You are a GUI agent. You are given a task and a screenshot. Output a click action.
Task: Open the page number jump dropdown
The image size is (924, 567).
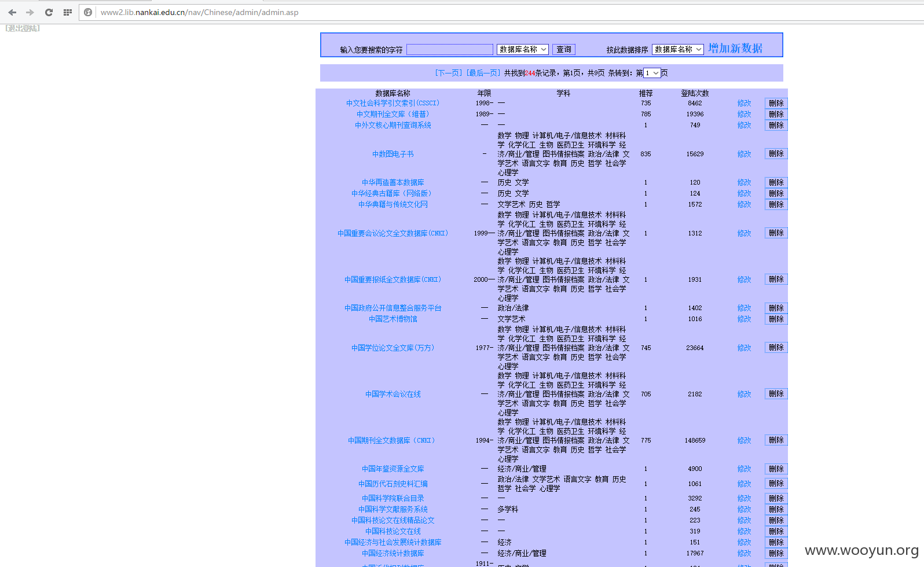652,73
